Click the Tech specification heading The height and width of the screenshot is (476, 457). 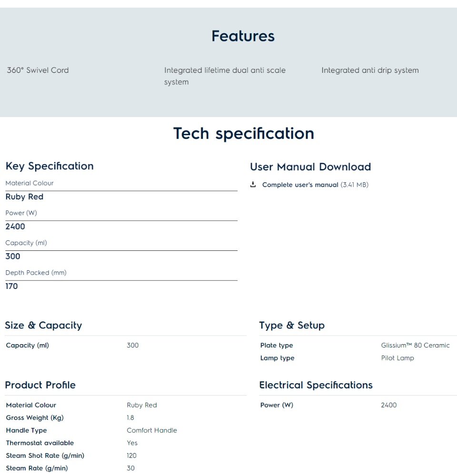[x=244, y=134]
